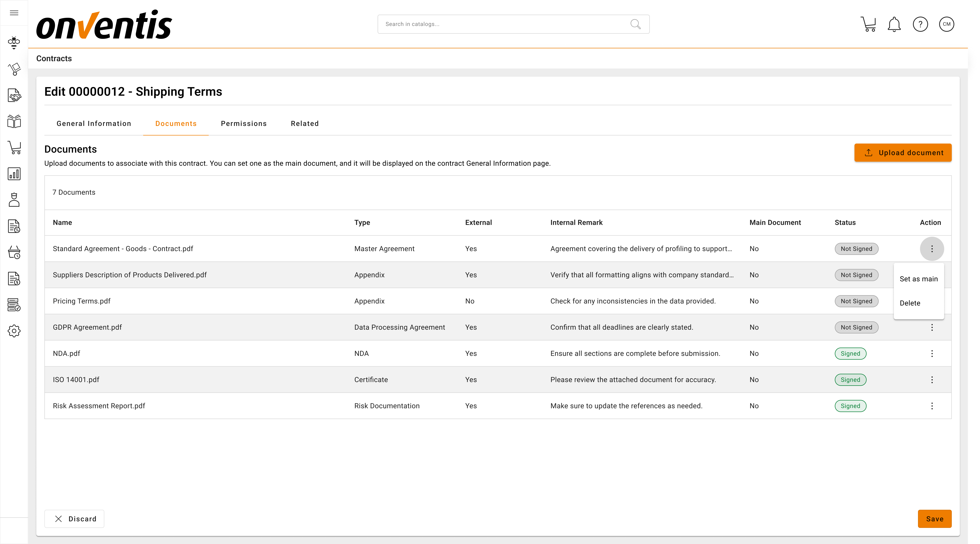
Task: Choose Set as main menu option
Action: click(x=918, y=279)
